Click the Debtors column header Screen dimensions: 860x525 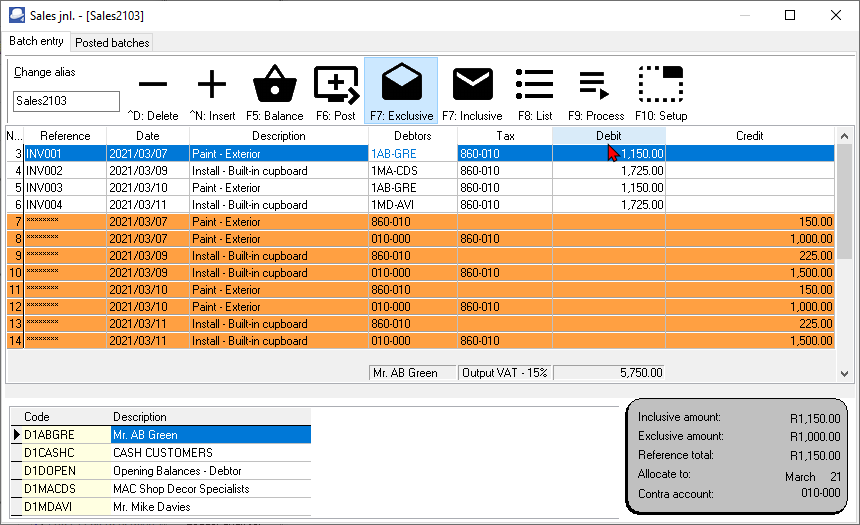click(412, 136)
